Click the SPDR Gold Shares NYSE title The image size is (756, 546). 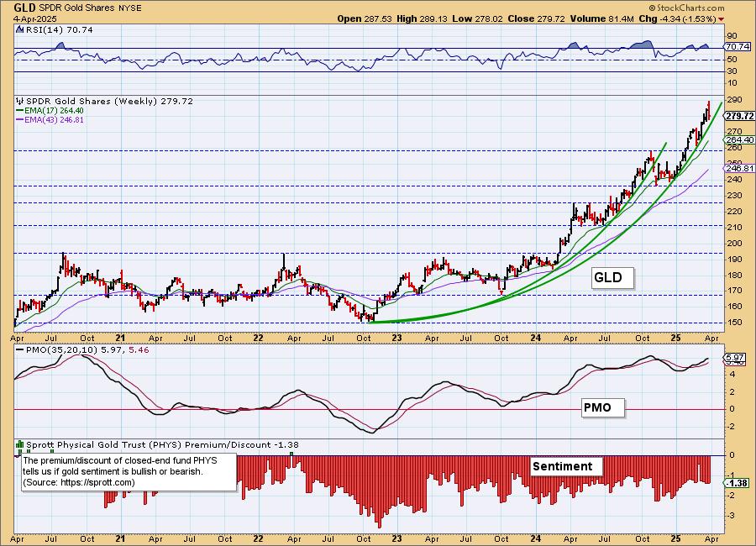(92, 8)
